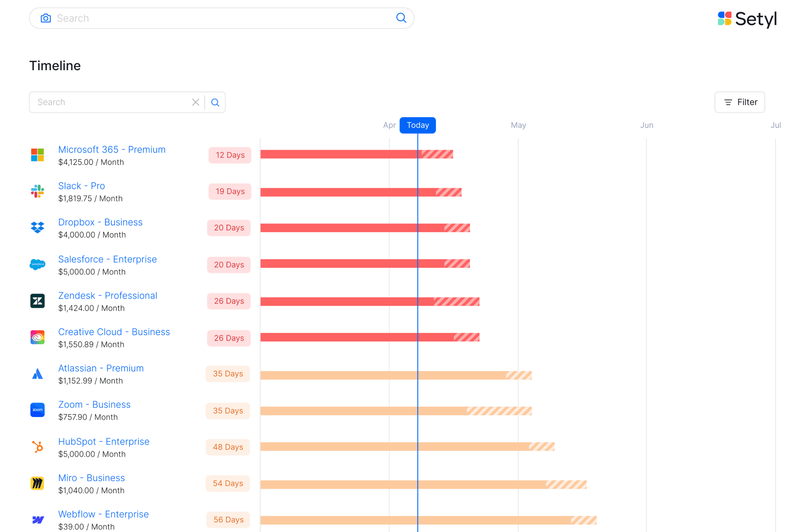The width and height of the screenshot is (798, 532).
Task: Click Zendesk's 26 Days badge
Action: pos(229,301)
